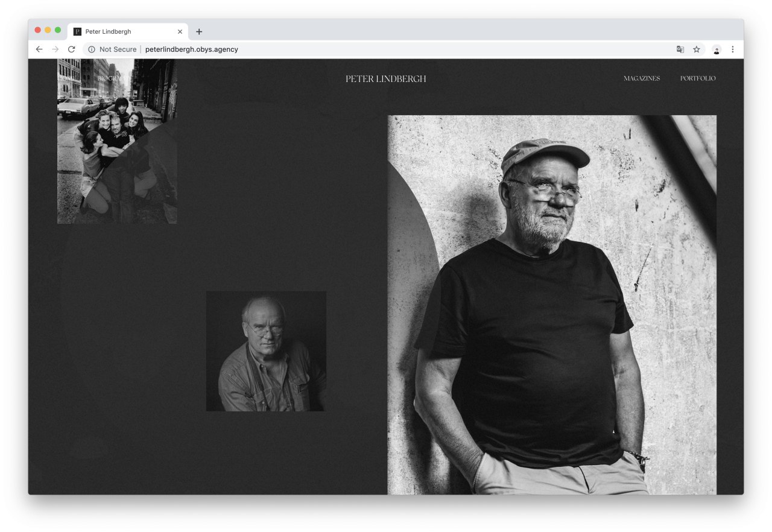Click the Not Secure site info icon

(92, 49)
